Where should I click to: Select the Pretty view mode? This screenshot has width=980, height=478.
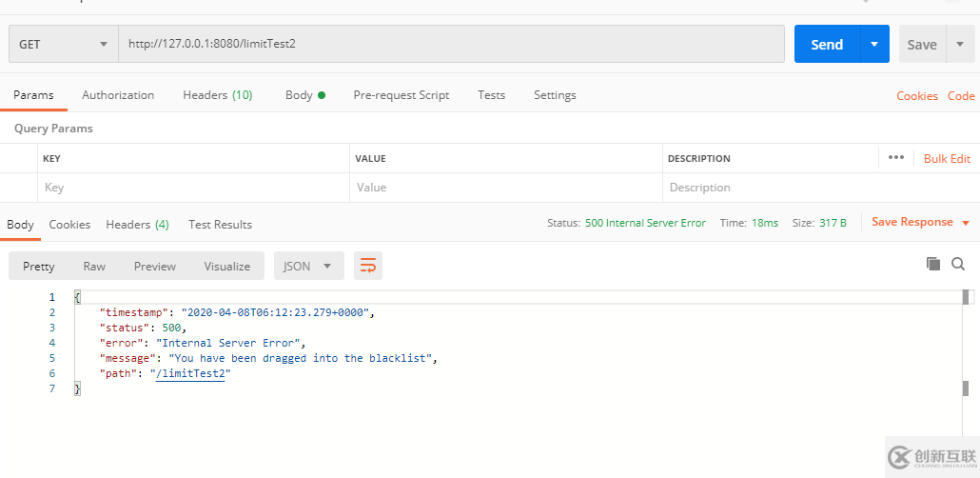pyautogui.click(x=39, y=266)
